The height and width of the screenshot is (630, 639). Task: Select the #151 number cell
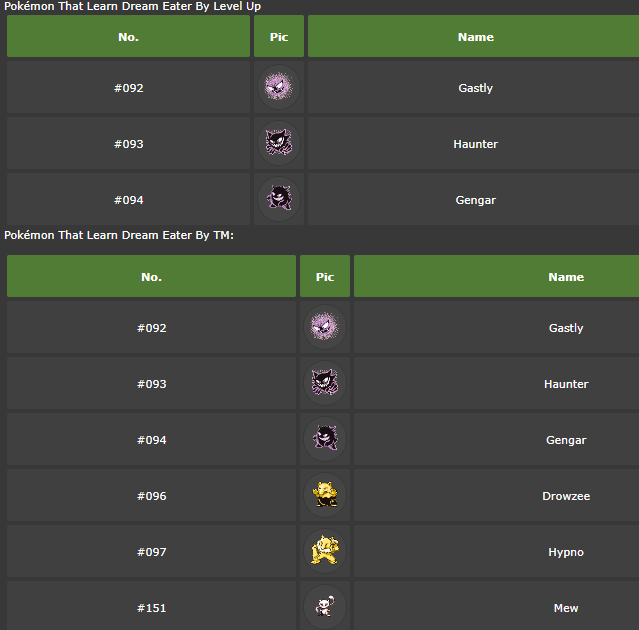click(151, 606)
